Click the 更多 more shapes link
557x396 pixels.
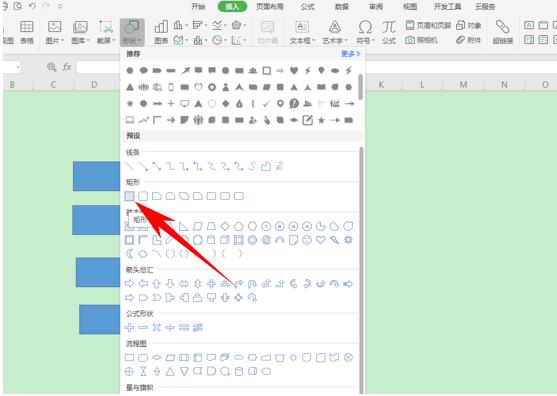pos(351,54)
